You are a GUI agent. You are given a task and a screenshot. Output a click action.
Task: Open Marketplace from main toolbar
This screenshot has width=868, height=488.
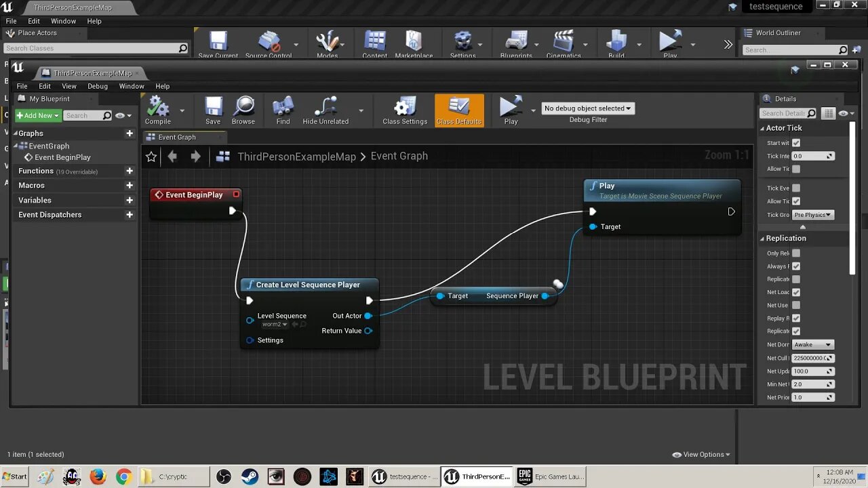coord(414,45)
